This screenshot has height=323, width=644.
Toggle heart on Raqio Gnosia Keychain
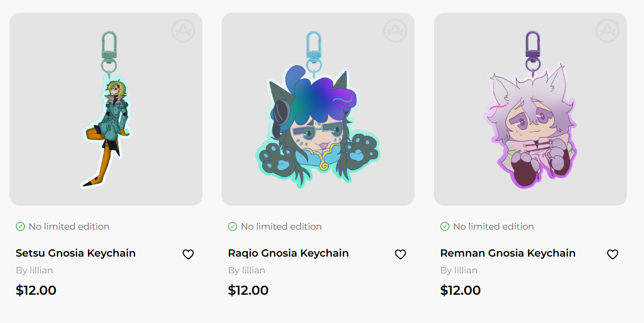pos(400,254)
